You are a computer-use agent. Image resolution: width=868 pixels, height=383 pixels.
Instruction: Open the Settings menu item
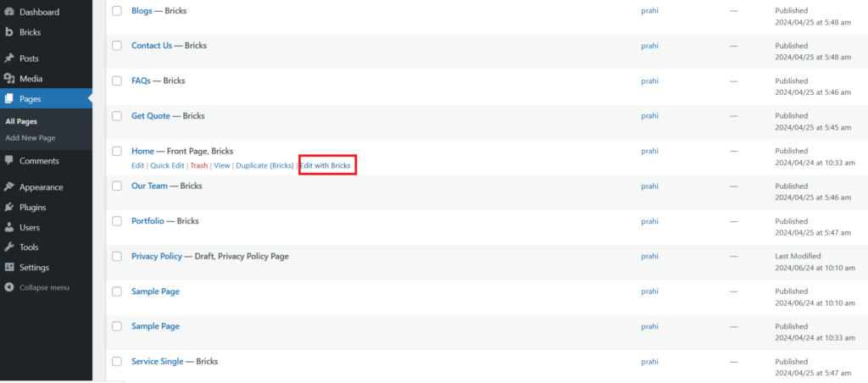click(x=47, y=267)
